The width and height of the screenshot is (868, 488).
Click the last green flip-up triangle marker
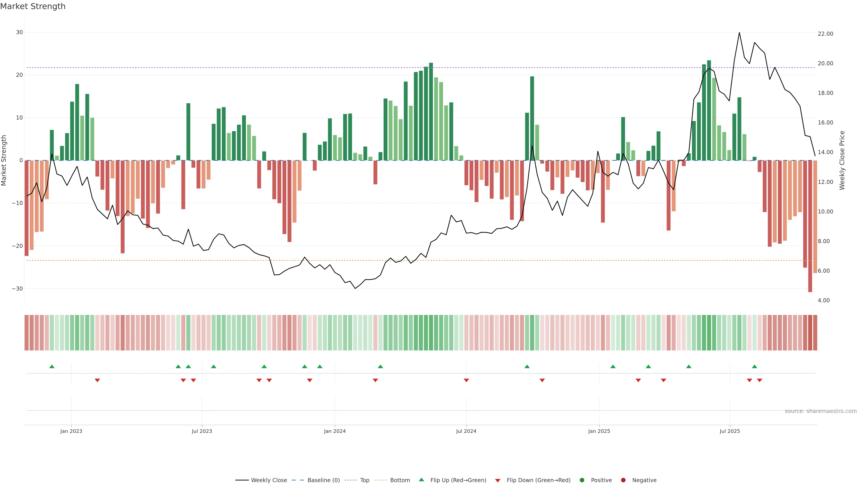pyautogui.click(x=755, y=366)
